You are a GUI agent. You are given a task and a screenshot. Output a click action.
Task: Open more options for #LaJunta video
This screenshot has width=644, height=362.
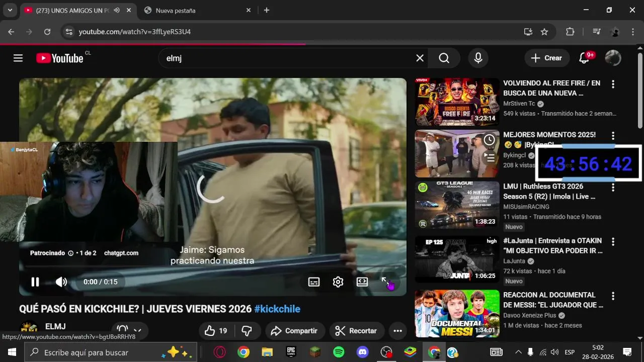[613, 242]
